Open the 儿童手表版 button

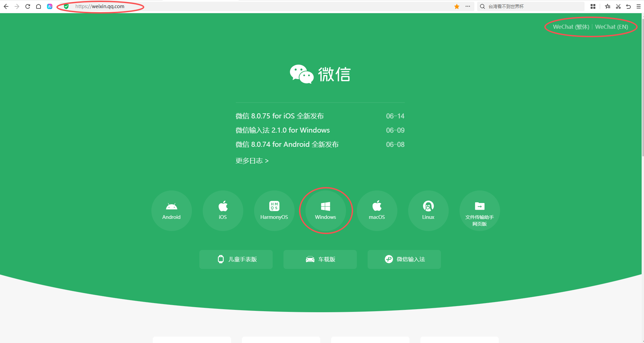pyautogui.click(x=236, y=259)
